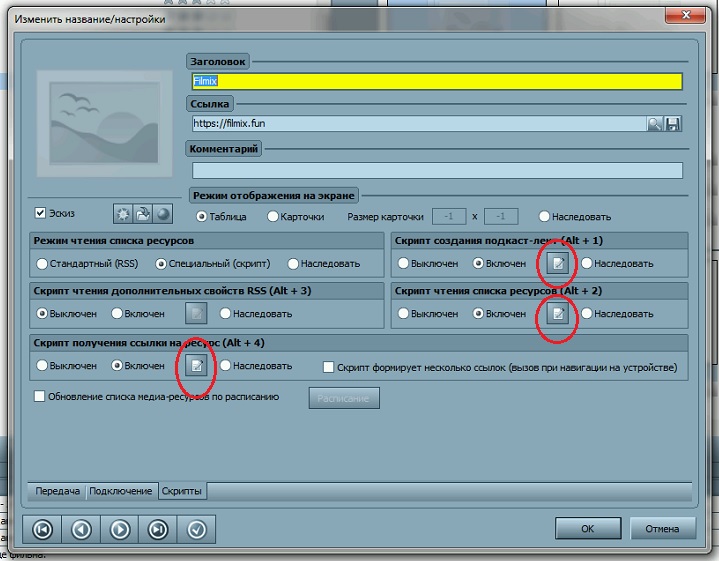
Task: Jump to the last item navigation button
Action: [x=158, y=529]
